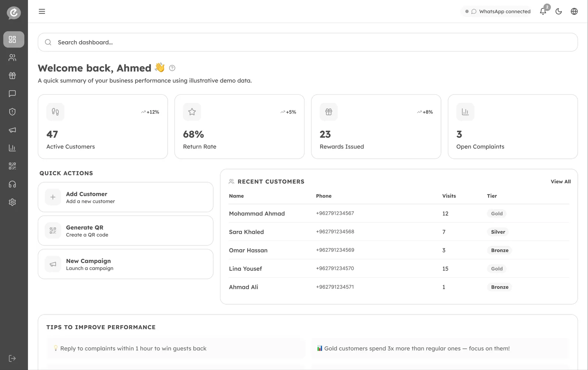Click the logout icon at sidebar bottom
This screenshot has height=370, width=588.
pyautogui.click(x=12, y=358)
